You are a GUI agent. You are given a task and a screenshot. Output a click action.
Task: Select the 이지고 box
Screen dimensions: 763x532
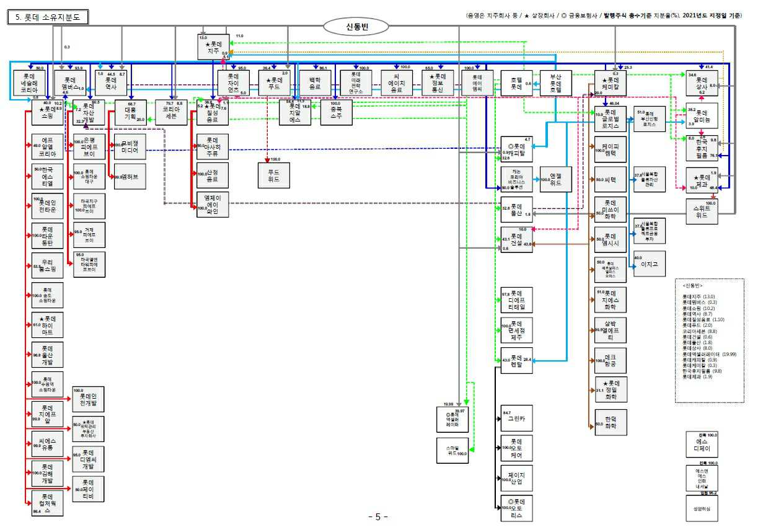(649, 264)
